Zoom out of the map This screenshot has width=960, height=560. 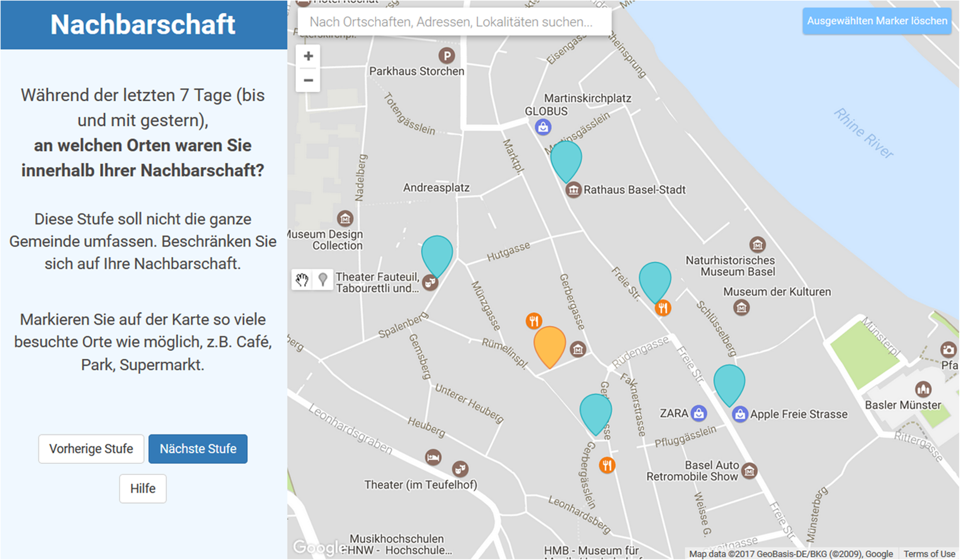[x=308, y=80]
